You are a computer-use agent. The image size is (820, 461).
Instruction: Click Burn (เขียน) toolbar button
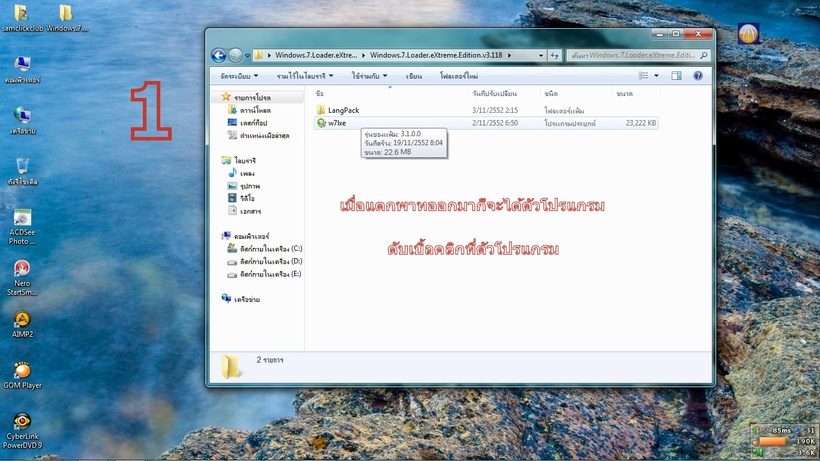pos(414,76)
